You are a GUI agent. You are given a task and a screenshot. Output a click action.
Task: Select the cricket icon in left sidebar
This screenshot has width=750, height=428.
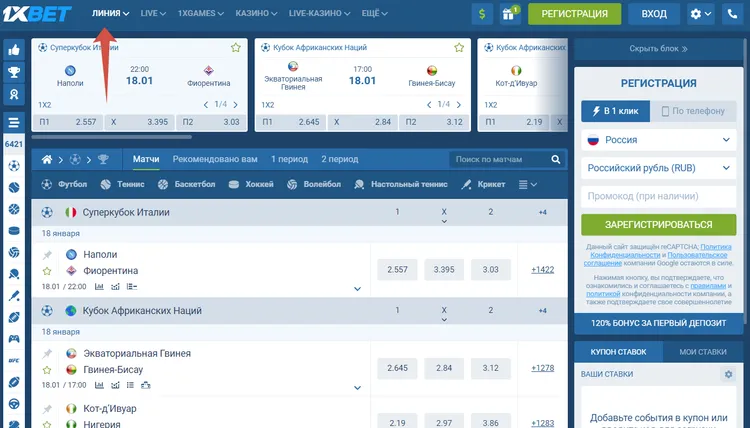(14, 296)
